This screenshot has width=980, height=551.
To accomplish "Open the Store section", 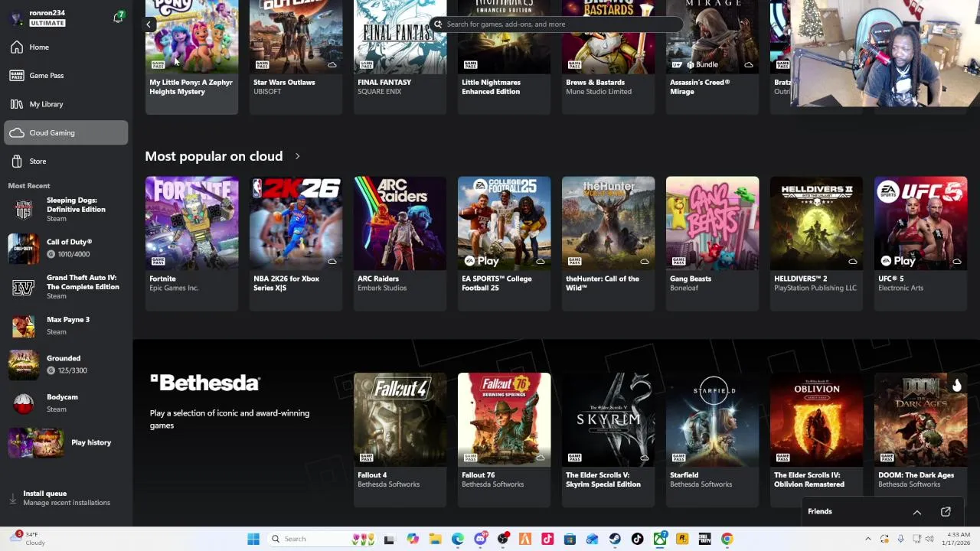I will click(66, 161).
